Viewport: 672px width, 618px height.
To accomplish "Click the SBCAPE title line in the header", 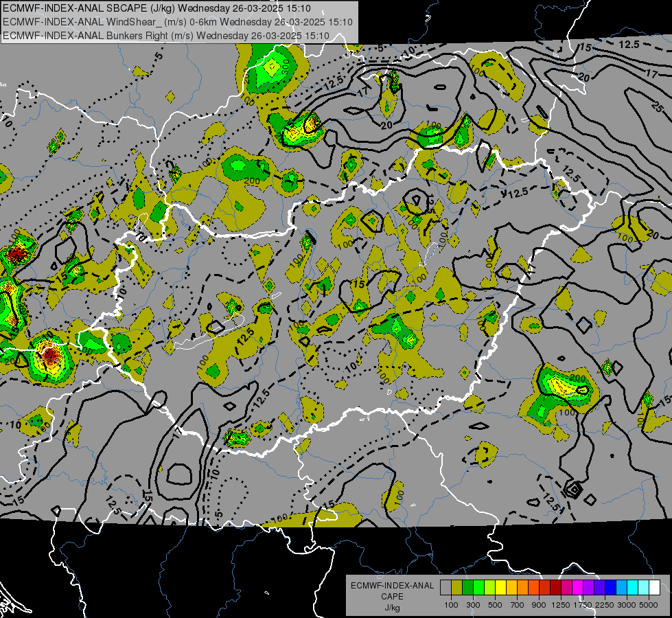I will (x=157, y=8).
